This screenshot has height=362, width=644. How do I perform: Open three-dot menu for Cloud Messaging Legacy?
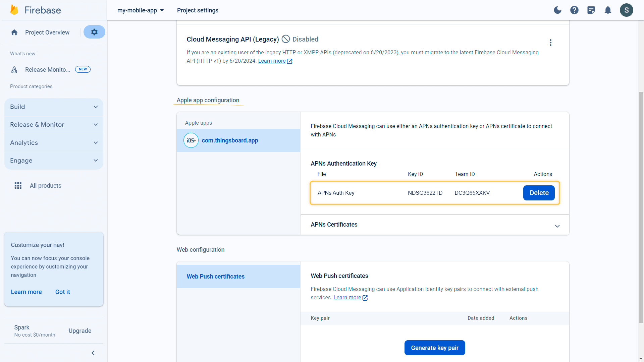point(550,43)
